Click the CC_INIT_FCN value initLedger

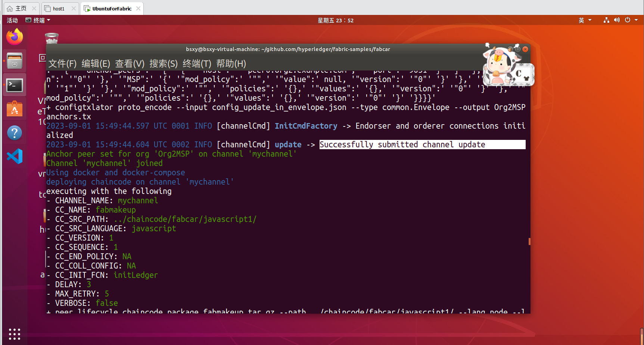tap(136, 275)
